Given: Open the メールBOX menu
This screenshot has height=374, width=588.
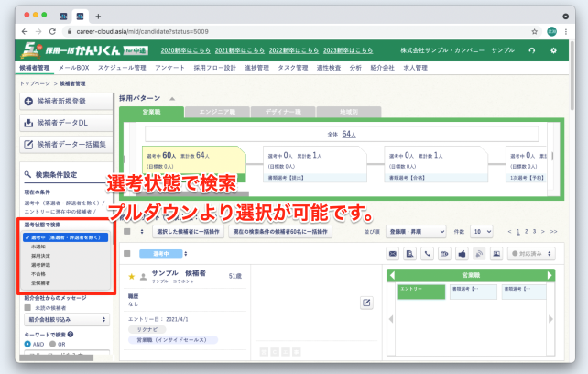Looking at the screenshot, I should click(74, 68).
